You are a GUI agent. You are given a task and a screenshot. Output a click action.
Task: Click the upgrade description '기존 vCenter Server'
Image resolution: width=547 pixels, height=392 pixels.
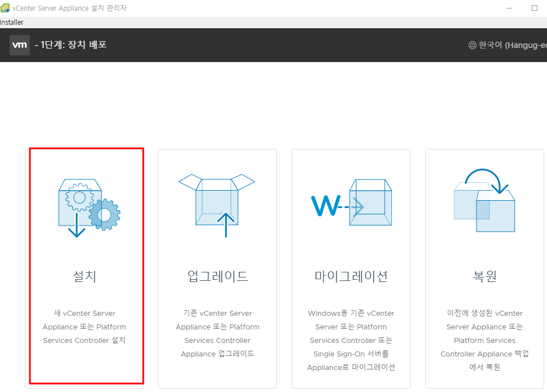(x=217, y=313)
